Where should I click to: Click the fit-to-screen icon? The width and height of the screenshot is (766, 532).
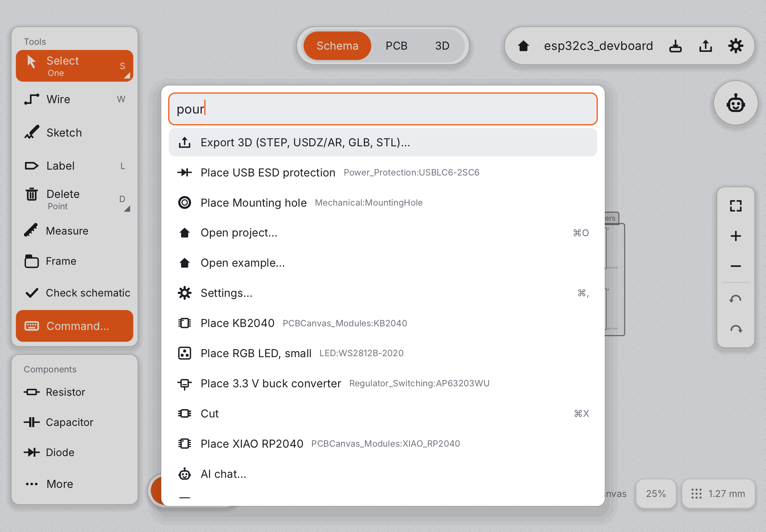tap(735, 206)
